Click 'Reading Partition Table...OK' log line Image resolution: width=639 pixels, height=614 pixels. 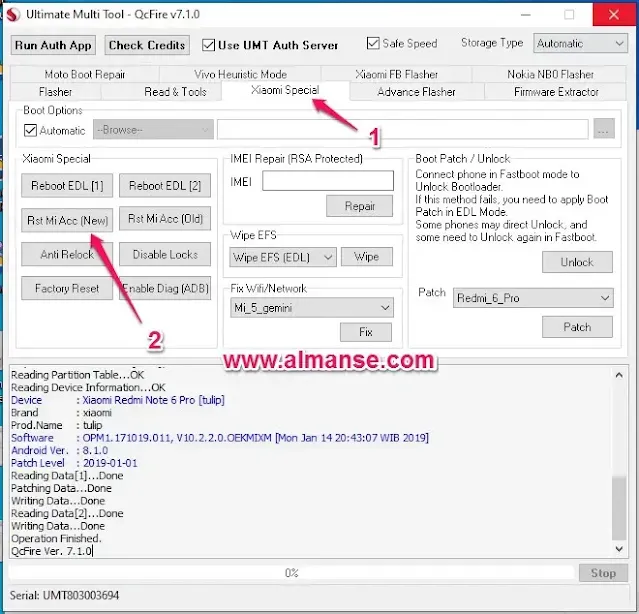click(77, 374)
